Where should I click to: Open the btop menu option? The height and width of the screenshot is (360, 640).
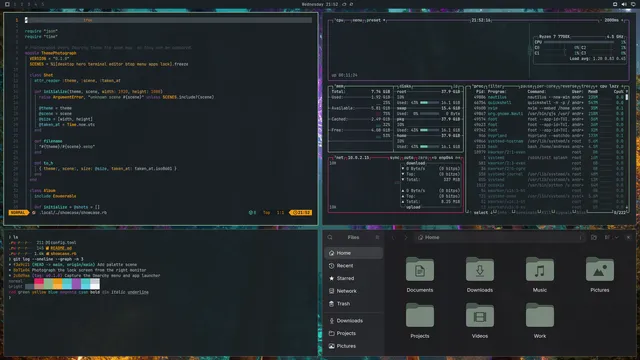pyautogui.click(x=357, y=20)
